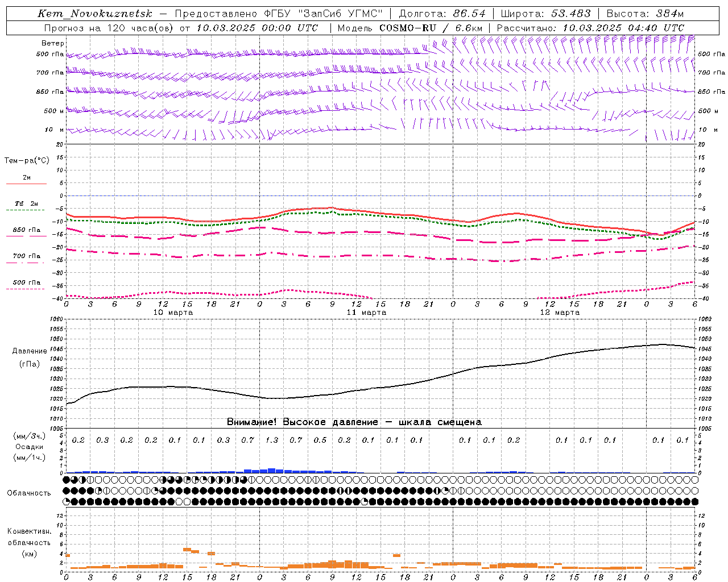Image resolution: width=728 pixels, height=582 pixels.
Task: Click the 'Осадки' panel label
Action: 29,447
